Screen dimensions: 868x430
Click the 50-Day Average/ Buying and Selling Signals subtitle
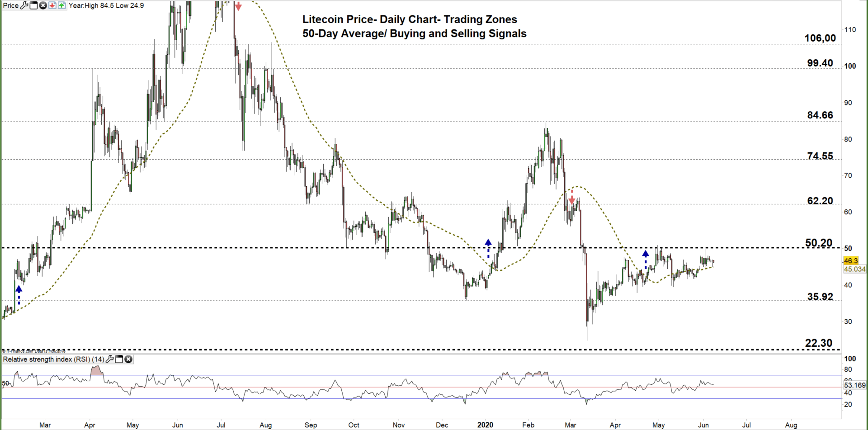click(415, 33)
